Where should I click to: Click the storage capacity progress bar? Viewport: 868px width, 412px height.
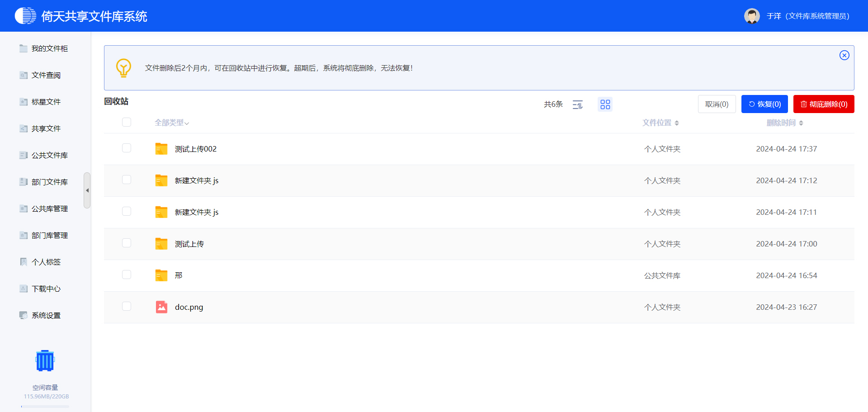coord(45,406)
